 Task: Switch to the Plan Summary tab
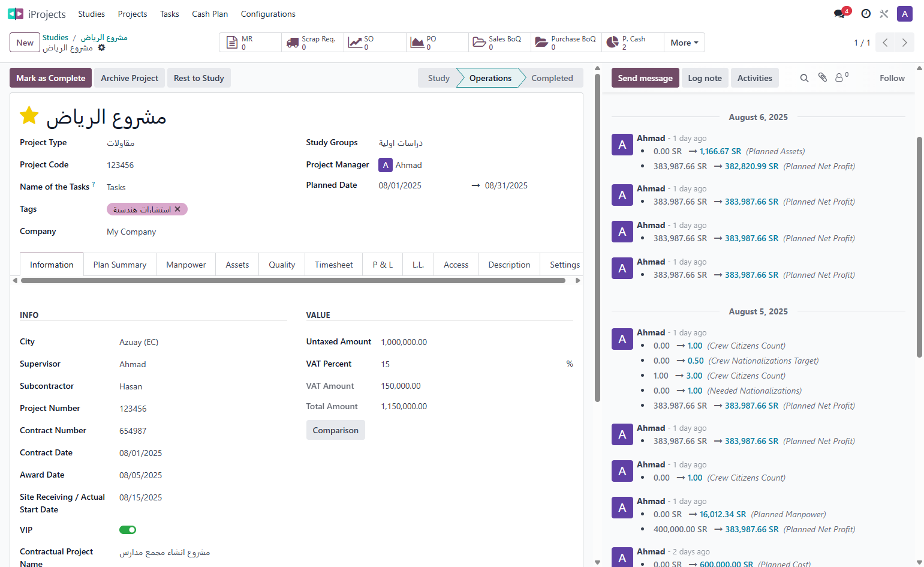point(120,265)
